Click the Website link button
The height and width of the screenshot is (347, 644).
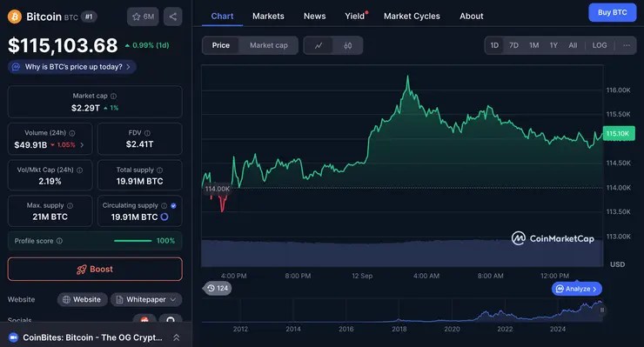pyautogui.click(x=82, y=299)
